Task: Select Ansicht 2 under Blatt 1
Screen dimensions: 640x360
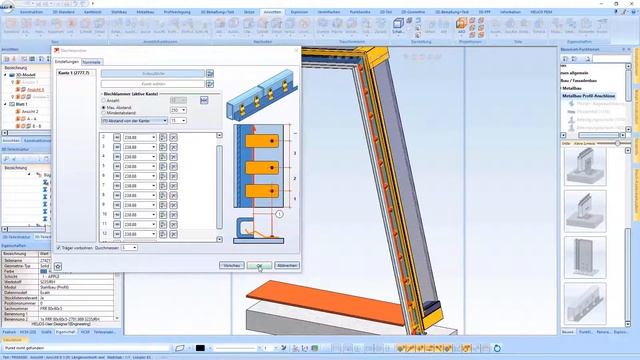Action: [30, 111]
